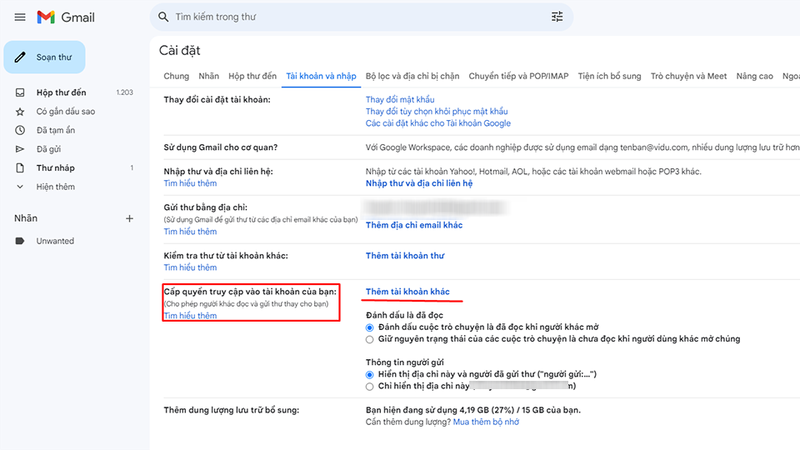Select Giữ nguyên trạng thái chưa đọc radio
Viewport: 800px width, 450px height.
pos(369,339)
